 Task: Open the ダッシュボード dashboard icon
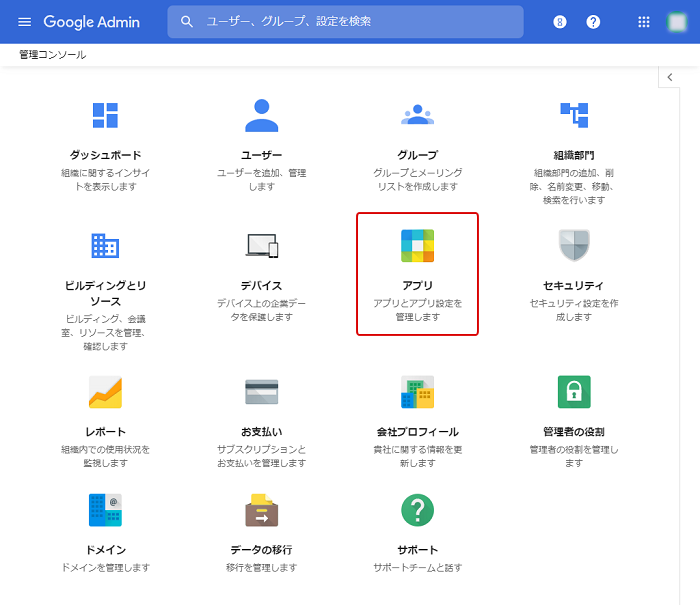(x=105, y=115)
